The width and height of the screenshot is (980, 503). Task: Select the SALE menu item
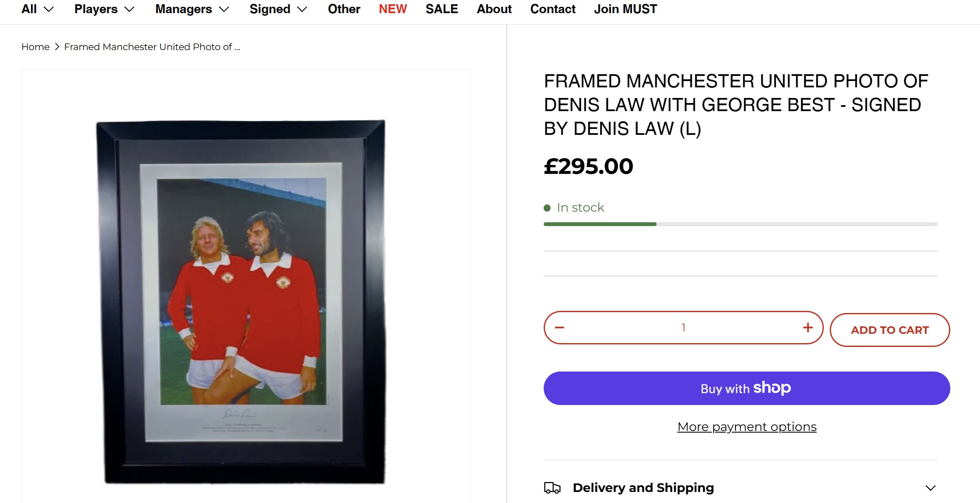(442, 9)
